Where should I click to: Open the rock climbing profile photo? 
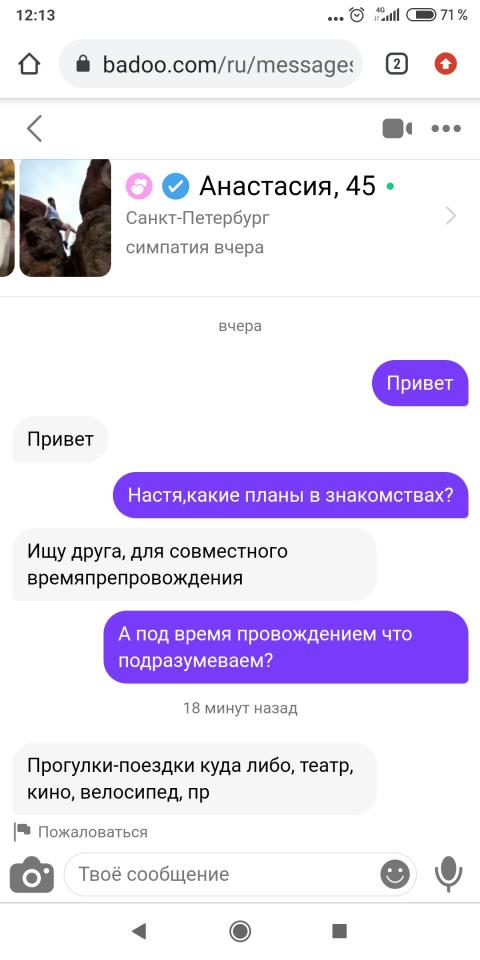(66, 218)
